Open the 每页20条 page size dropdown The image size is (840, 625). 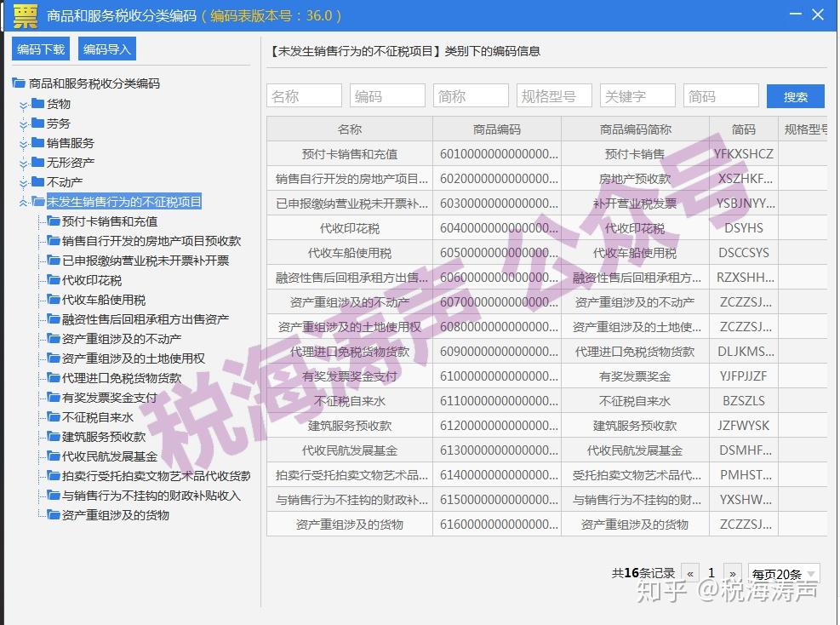[784, 574]
